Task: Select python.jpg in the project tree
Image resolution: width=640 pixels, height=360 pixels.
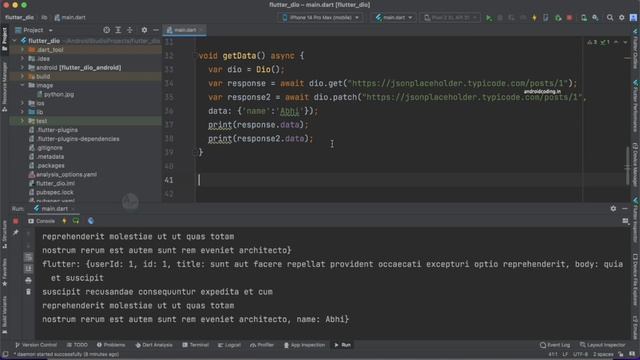Action: click(x=55, y=94)
